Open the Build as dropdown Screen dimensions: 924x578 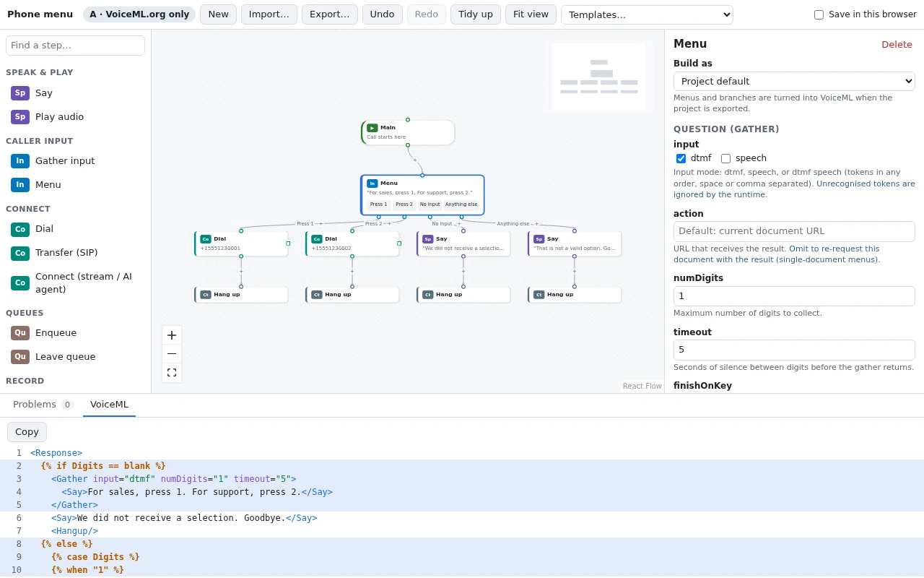[794, 82]
